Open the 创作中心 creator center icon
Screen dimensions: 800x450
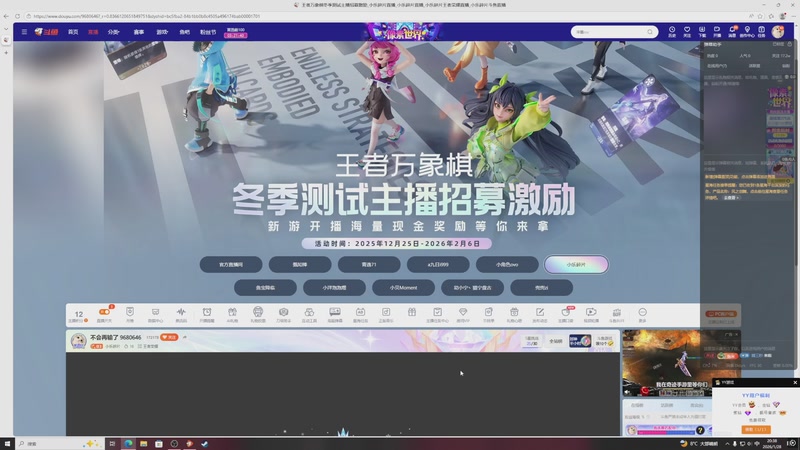pyautogui.click(x=747, y=32)
